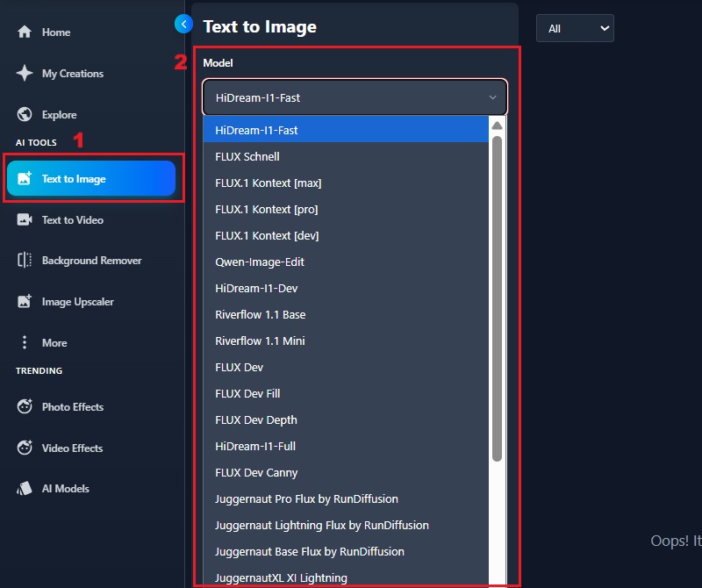Click the My Creations sparkle icon
The width and height of the screenshot is (702, 588).
pos(25,73)
